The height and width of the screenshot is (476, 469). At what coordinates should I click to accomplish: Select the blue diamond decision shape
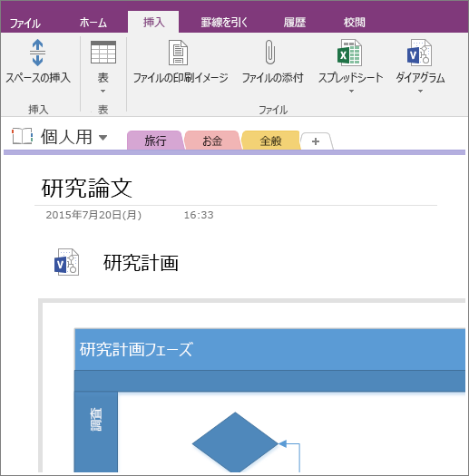pos(235,442)
